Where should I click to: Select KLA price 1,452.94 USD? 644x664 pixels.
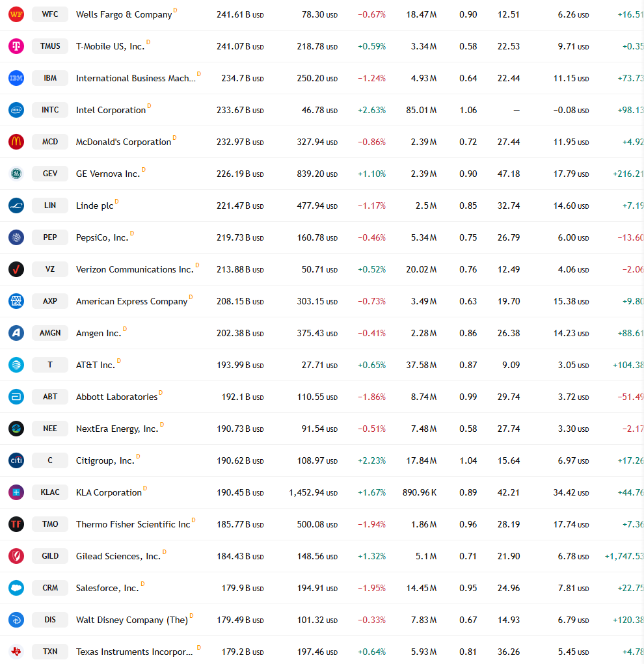coord(313,492)
